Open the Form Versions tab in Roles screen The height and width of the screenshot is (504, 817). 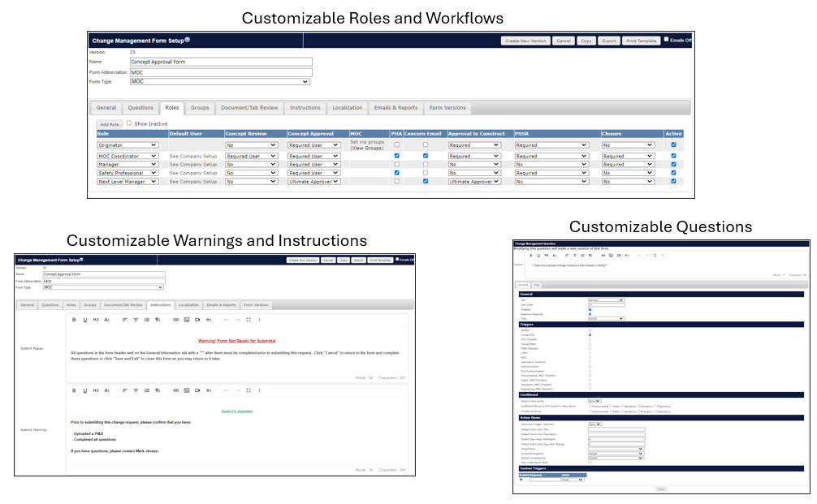click(447, 108)
